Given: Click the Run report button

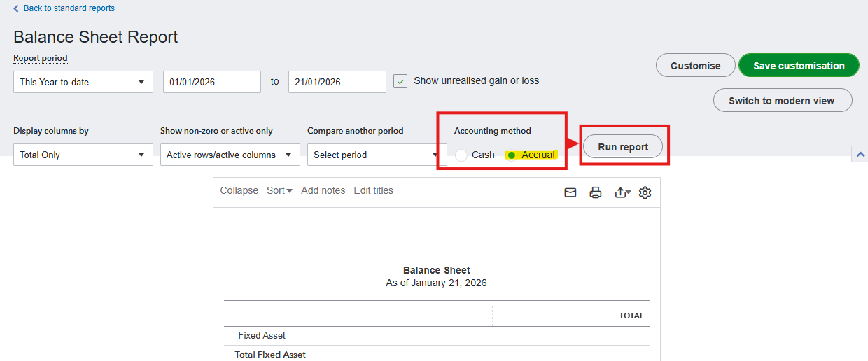Looking at the screenshot, I should 623,146.
